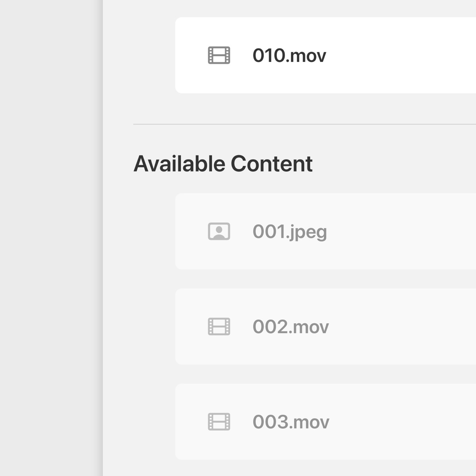The width and height of the screenshot is (476, 476).
Task: Select the 003.mov file name
Action: pyautogui.click(x=291, y=422)
